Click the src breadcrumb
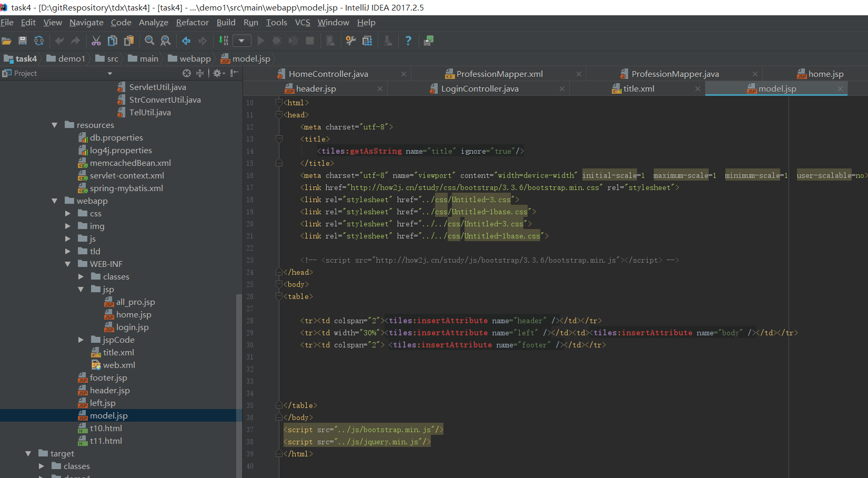This screenshot has width=868, height=478. pos(107,58)
